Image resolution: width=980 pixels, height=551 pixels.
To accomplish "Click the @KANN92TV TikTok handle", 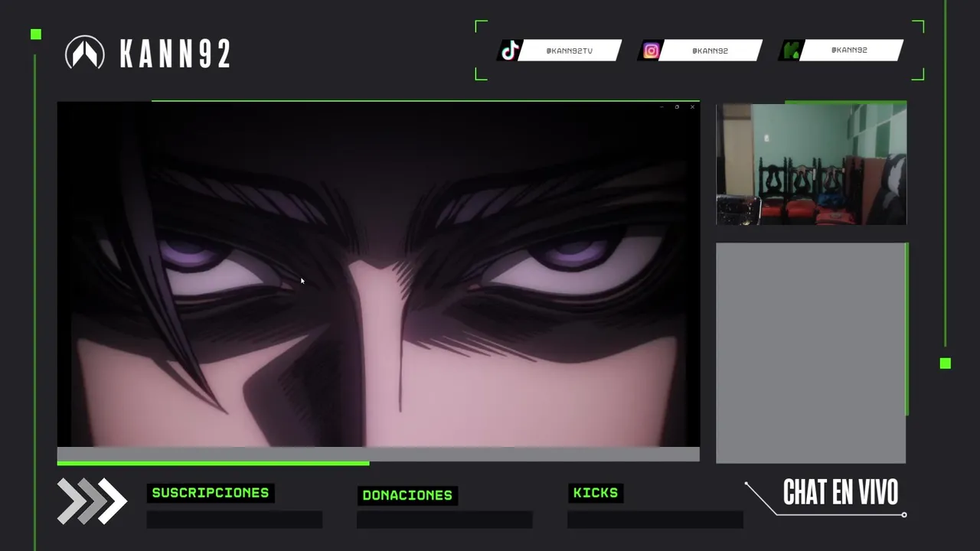I will [x=569, y=51].
